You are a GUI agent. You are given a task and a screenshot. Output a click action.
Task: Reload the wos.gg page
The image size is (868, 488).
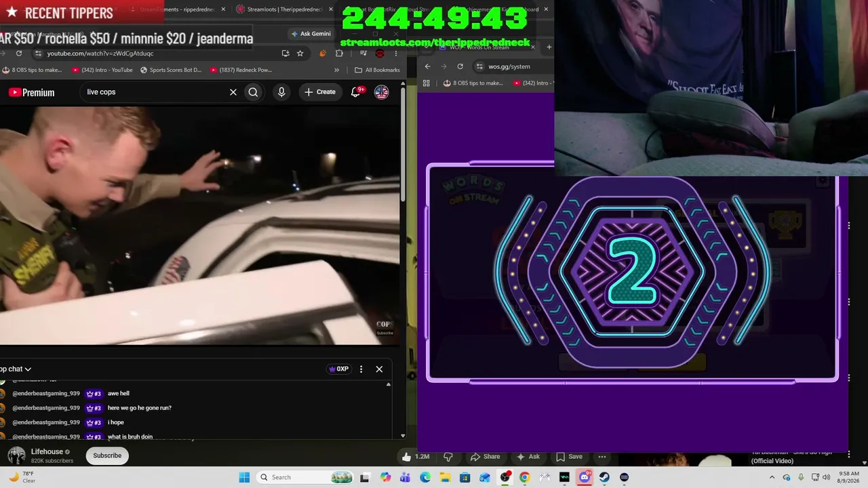[x=460, y=66]
